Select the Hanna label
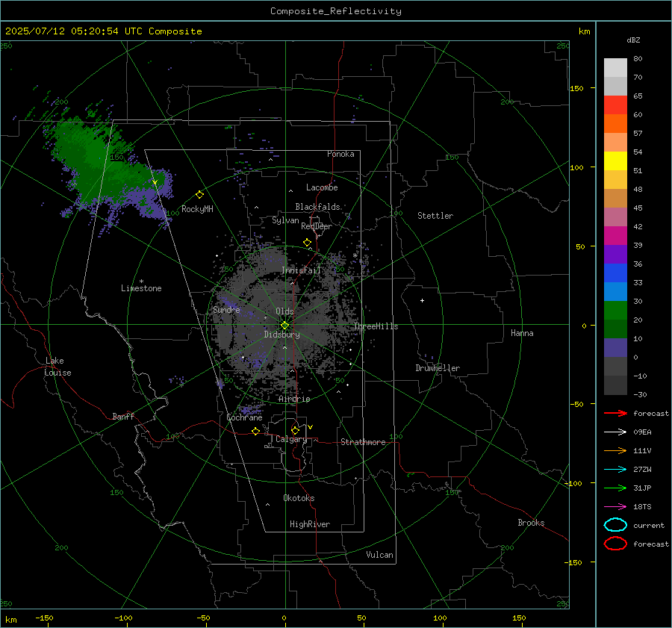Viewport: 672px width, 628px height. tap(522, 333)
